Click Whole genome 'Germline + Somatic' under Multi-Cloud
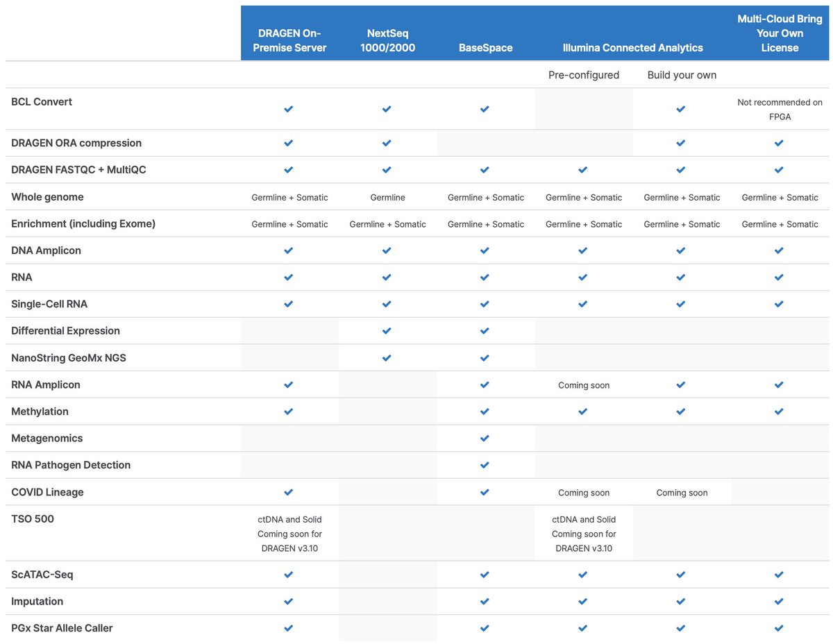Screen dimensions: 833x644 coord(780,198)
